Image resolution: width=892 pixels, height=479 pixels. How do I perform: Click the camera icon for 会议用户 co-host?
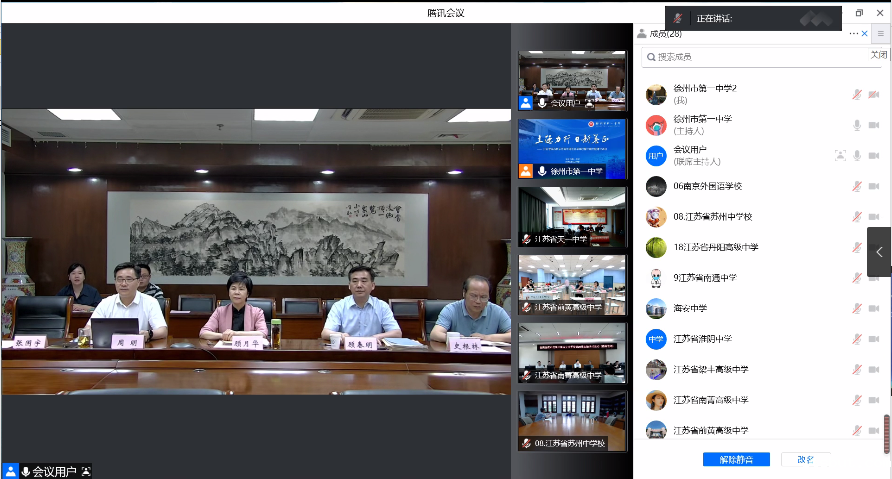click(874, 156)
